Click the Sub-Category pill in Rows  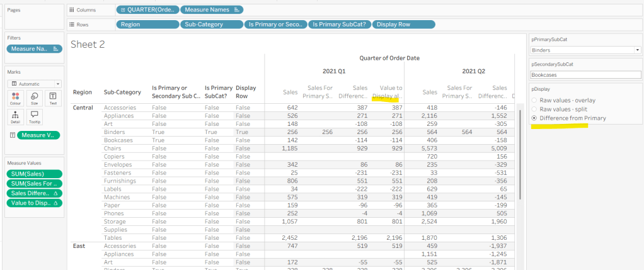click(212, 25)
